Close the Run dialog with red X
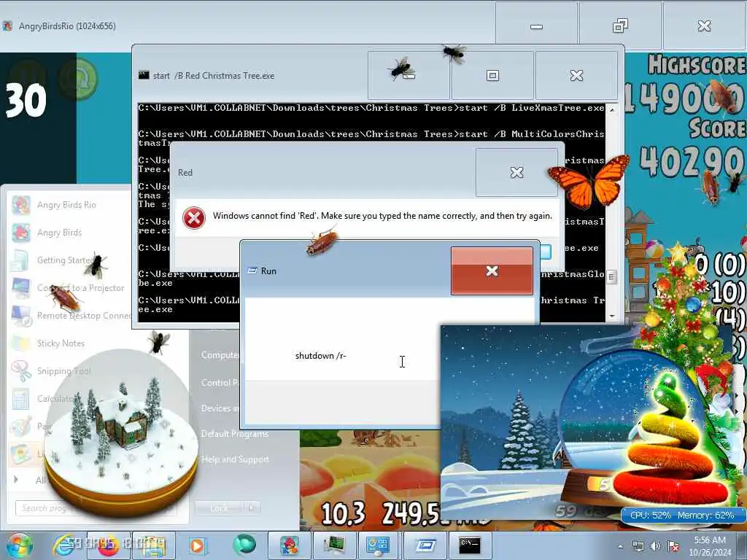 pos(492,271)
